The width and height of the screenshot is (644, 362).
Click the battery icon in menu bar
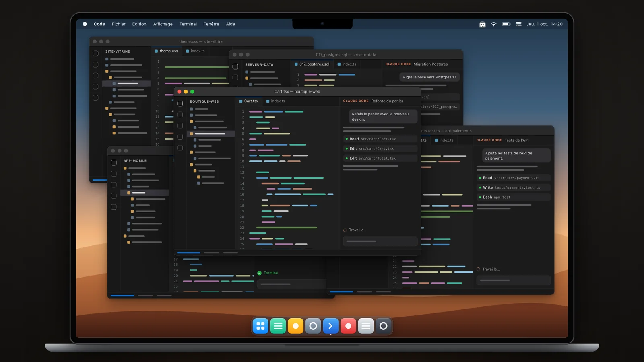(506, 24)
